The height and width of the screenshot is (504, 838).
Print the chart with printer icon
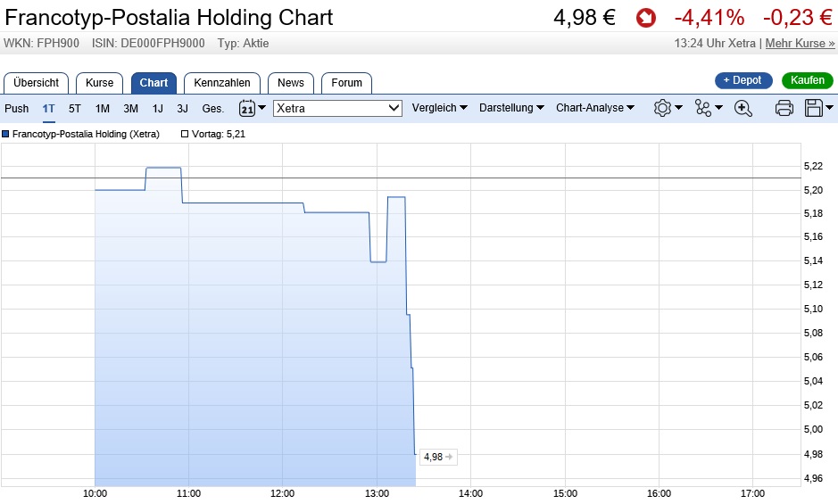[x=784, y=108]
